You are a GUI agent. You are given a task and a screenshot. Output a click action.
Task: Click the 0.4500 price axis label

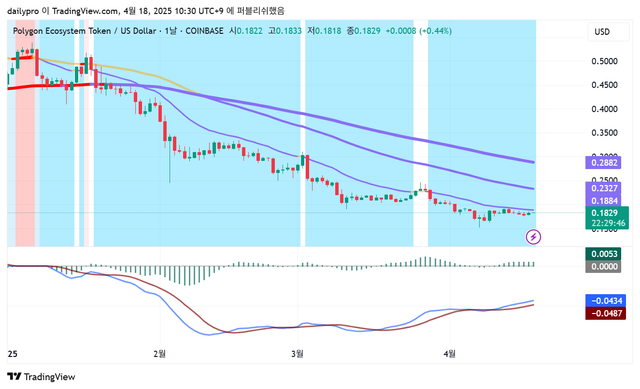pyautogui.click(x=604, y=85)
